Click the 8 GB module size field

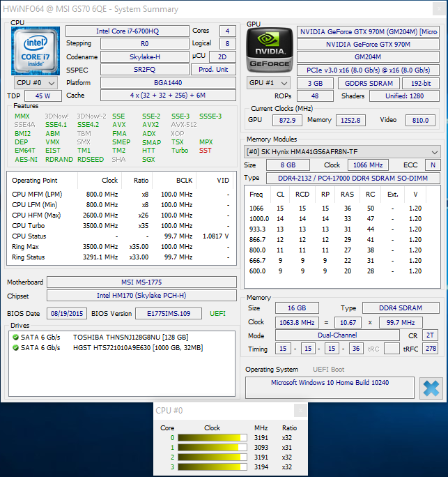(x=288, y=165)
